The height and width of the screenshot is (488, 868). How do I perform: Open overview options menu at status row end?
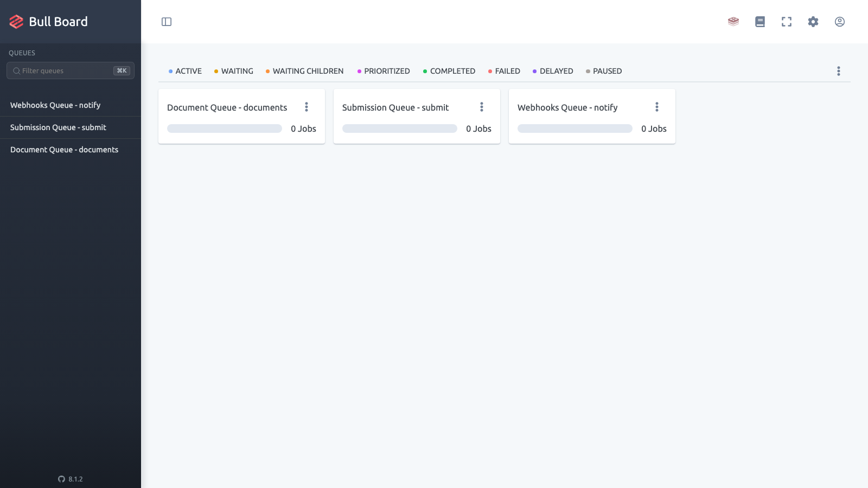(839, 71)
